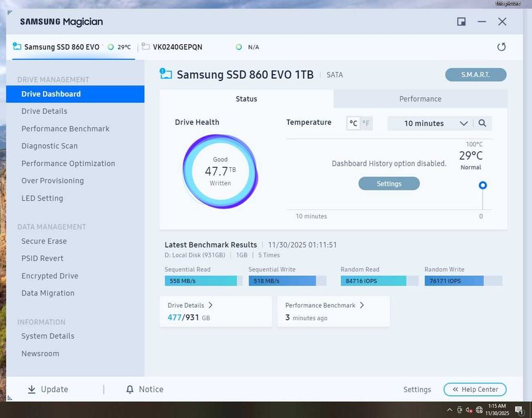Expand Drive Details card chevron
Screen dimensions: 532x418
tap(210, 305)
